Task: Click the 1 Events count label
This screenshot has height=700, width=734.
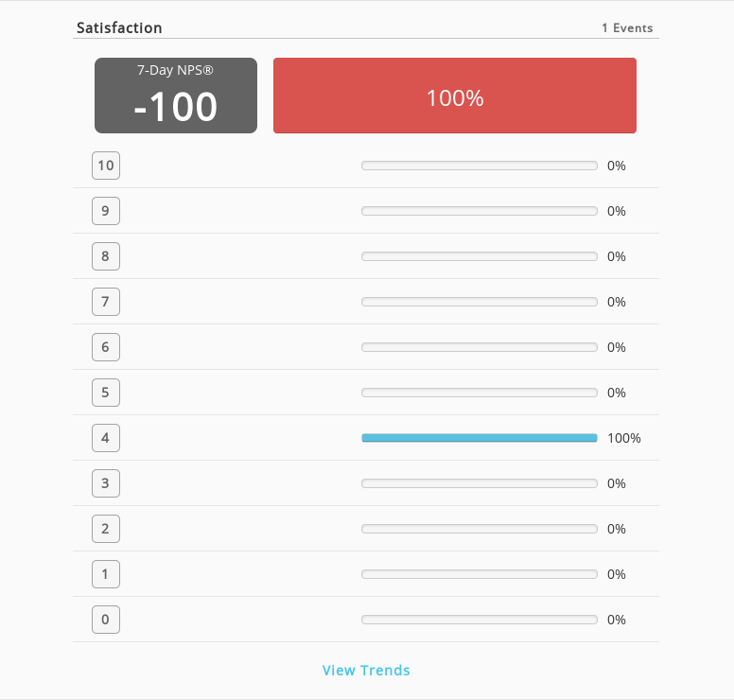Action: click(x=627, y=28)
